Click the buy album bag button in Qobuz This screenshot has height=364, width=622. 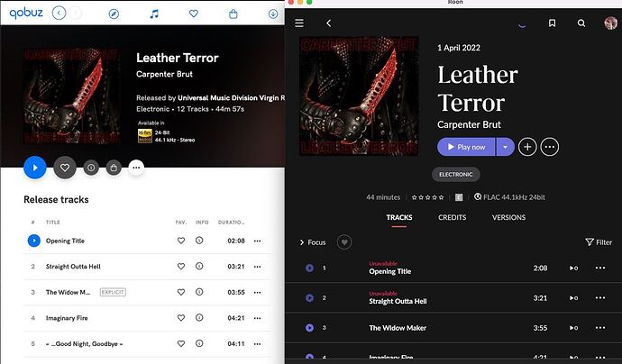tap(114, 168)
